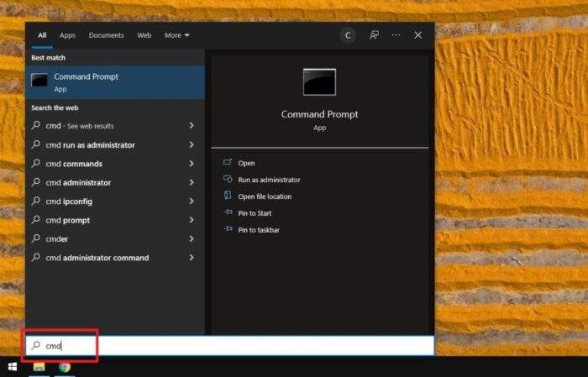
Task: Click search icon beside 'cmd run as administrator'
Action: pos(36,144)
